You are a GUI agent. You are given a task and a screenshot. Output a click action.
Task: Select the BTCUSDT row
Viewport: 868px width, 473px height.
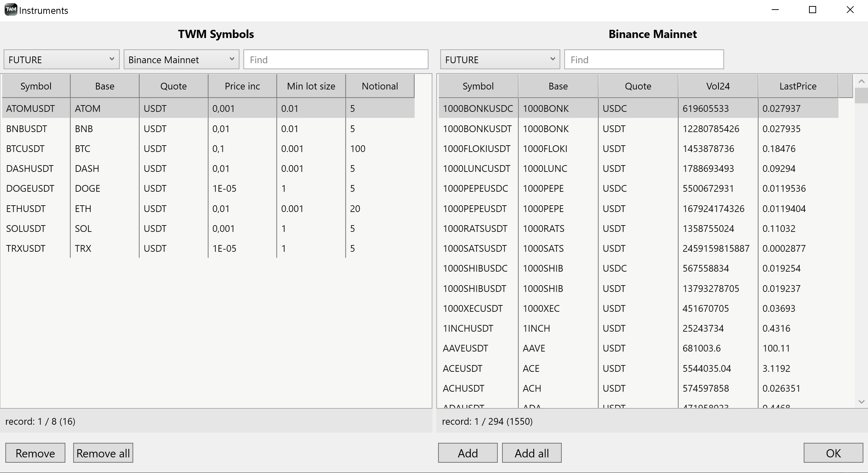[208, 148]
